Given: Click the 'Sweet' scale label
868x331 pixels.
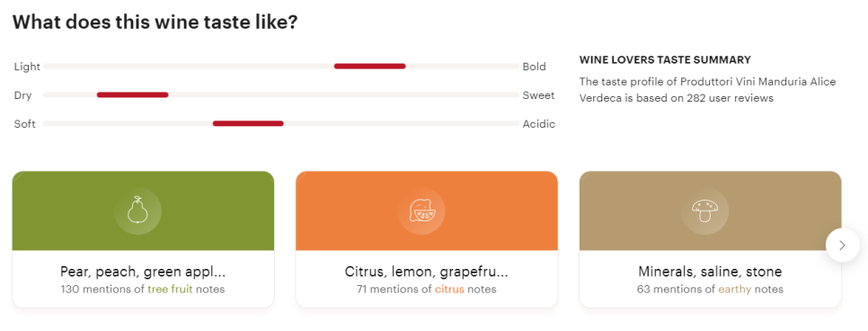Looking at the screenshot, I should (538, 95).
